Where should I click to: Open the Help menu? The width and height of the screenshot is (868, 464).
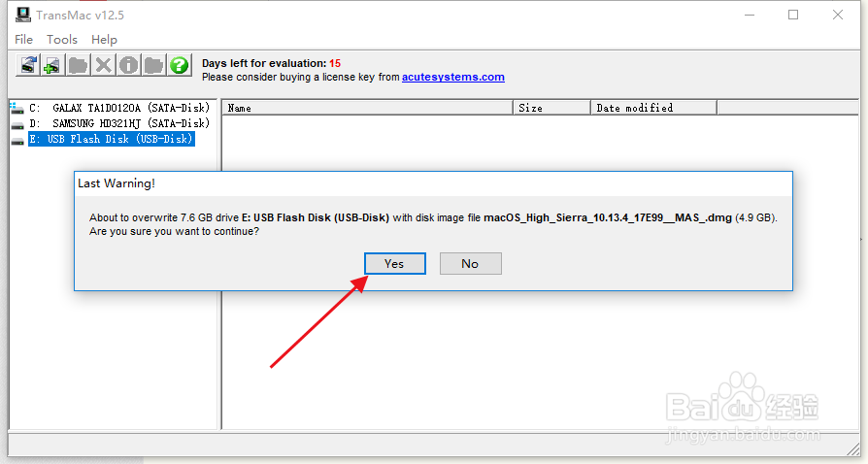(104, 39)
